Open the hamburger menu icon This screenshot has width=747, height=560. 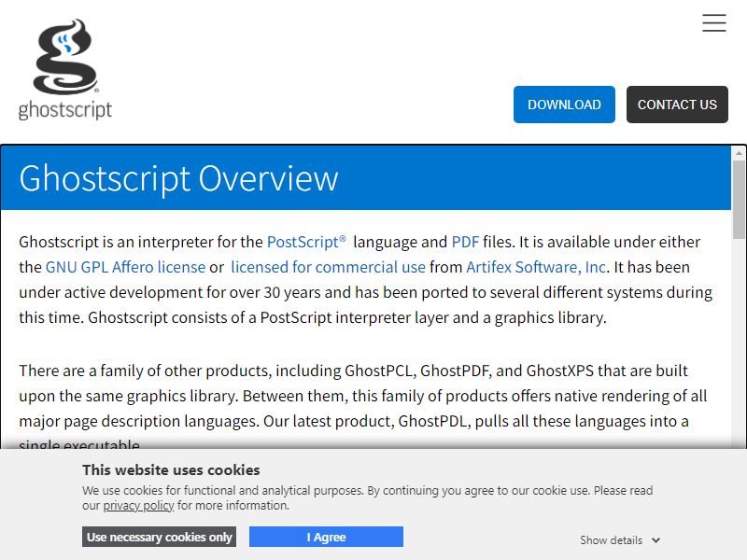[713, 22]
